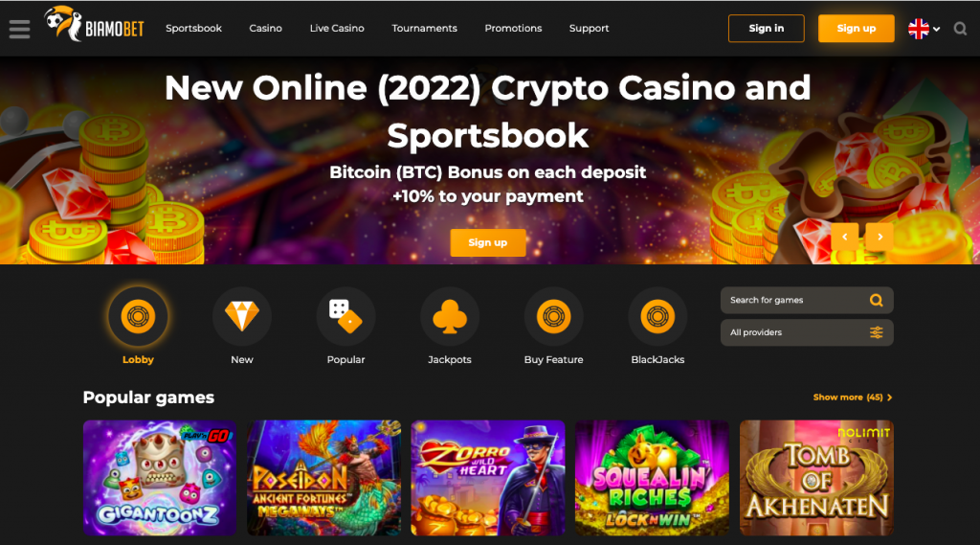This screenshot has height=545, width=980.
Task: Open the UK flag language dropdown
Action: pyautogui.click(x=924, y=29)
